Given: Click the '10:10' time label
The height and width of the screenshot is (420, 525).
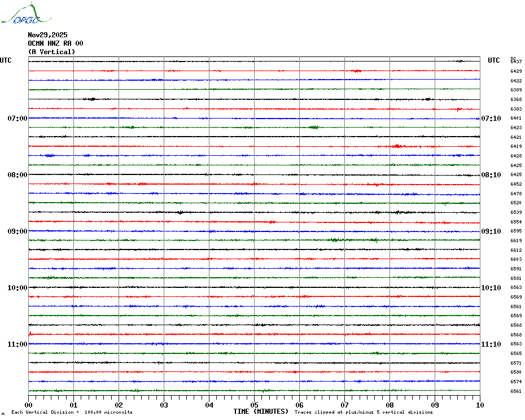Looking at the screenshot, I should [491, 288].
